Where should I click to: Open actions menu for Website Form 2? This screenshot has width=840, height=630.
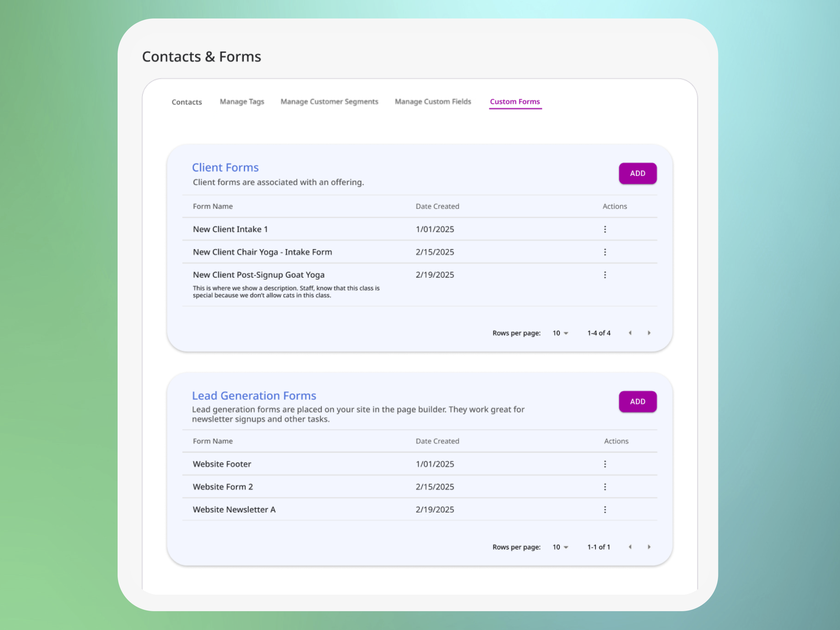click(605, 487)
